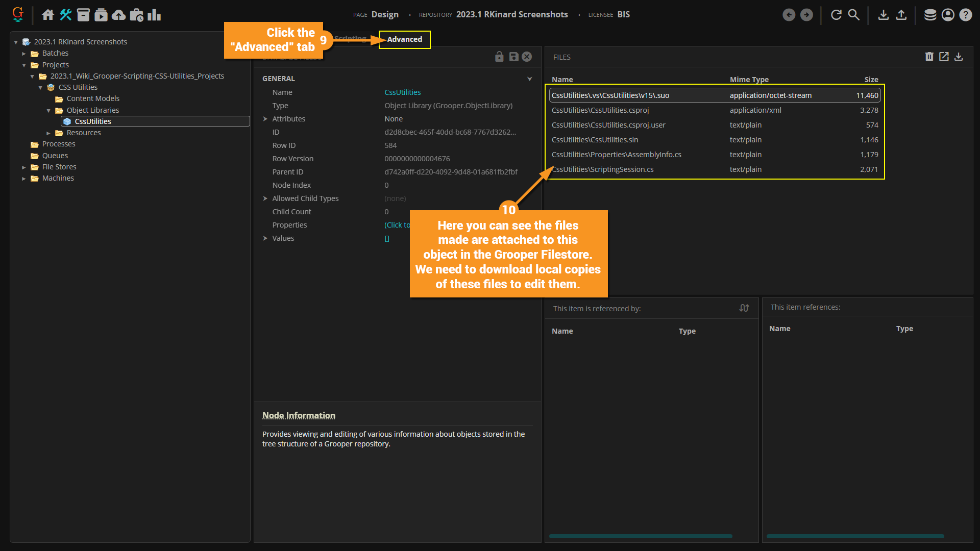Open the Stats bar chart icon
The width and height of the screenshot is (980, 551).
[154, 15]
